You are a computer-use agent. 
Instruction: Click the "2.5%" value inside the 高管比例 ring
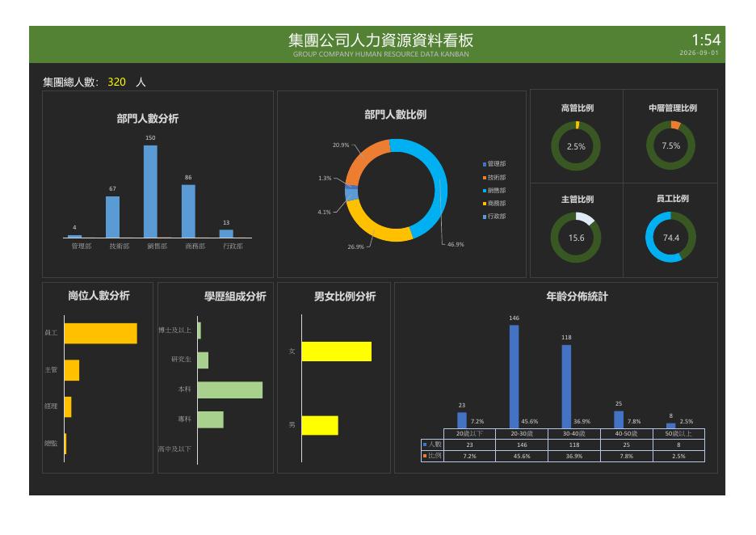pyautogui.click(x=576, y=146)
